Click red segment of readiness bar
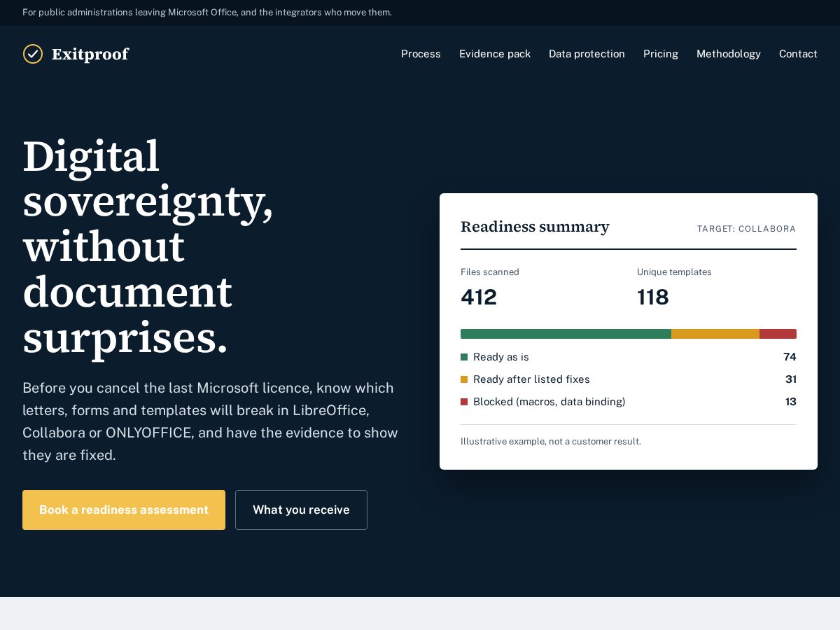 (x=778, y=334)
